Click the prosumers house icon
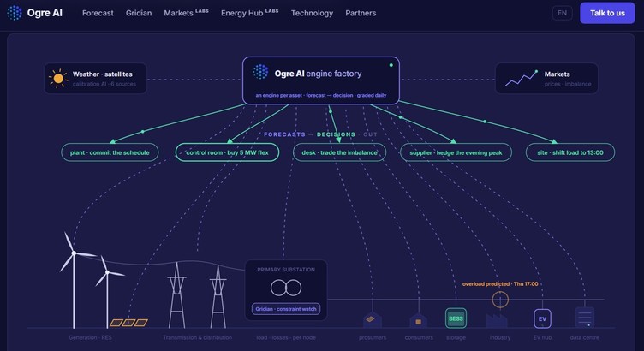 (x=373, y=320)
